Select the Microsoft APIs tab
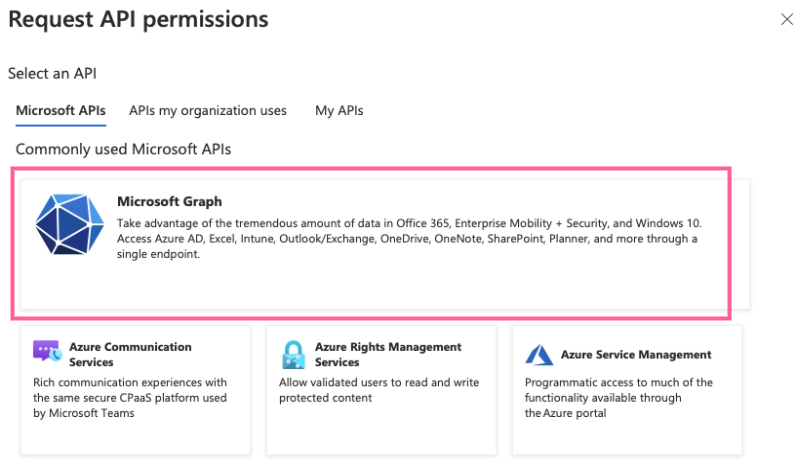This screenshot has height=463, width=797. [x=61, y=111]
